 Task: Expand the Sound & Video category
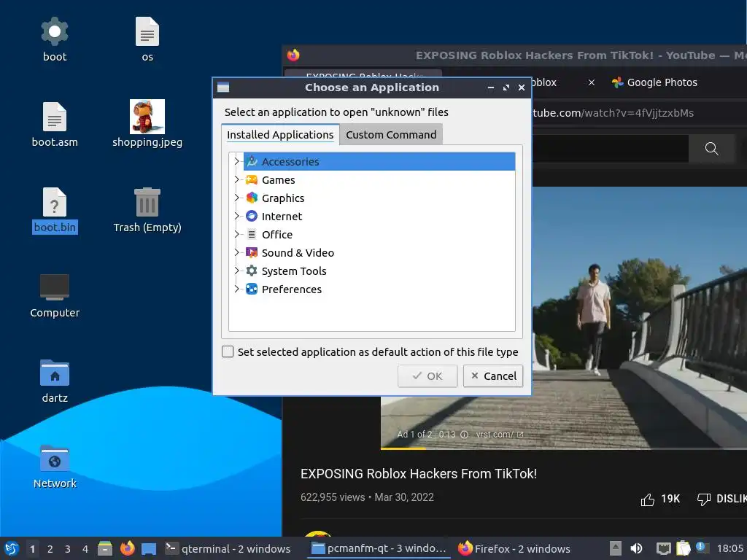pos(236,252)
